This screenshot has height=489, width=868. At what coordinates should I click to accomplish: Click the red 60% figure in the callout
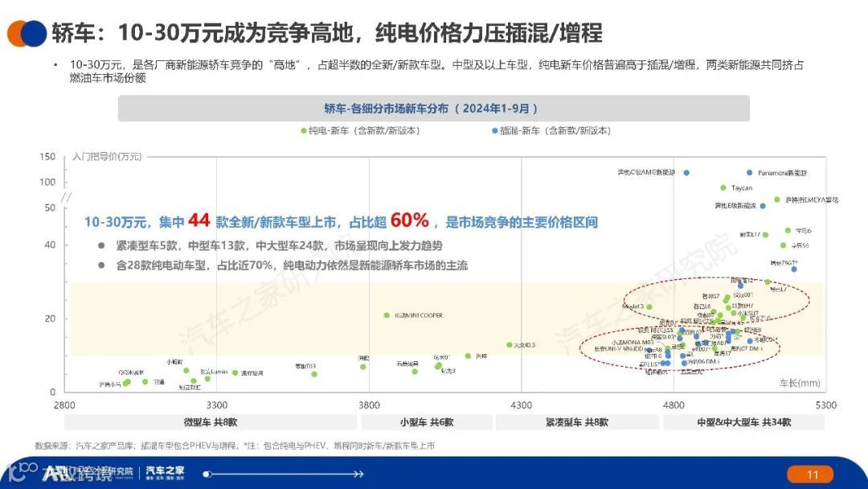pos(410,220)
